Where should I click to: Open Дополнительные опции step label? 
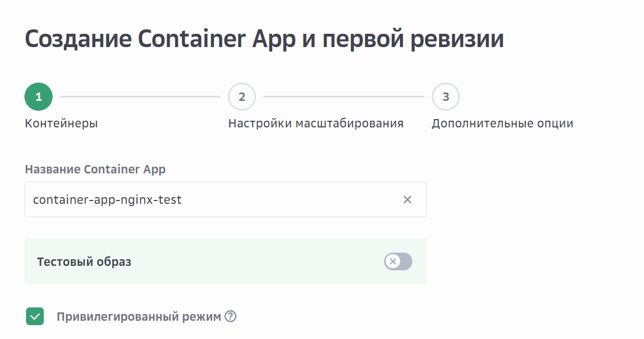(502, 123)
